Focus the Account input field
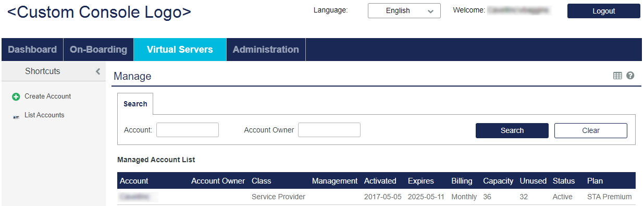This screenshot has width=644, height=206. click(x=188, y=130)
